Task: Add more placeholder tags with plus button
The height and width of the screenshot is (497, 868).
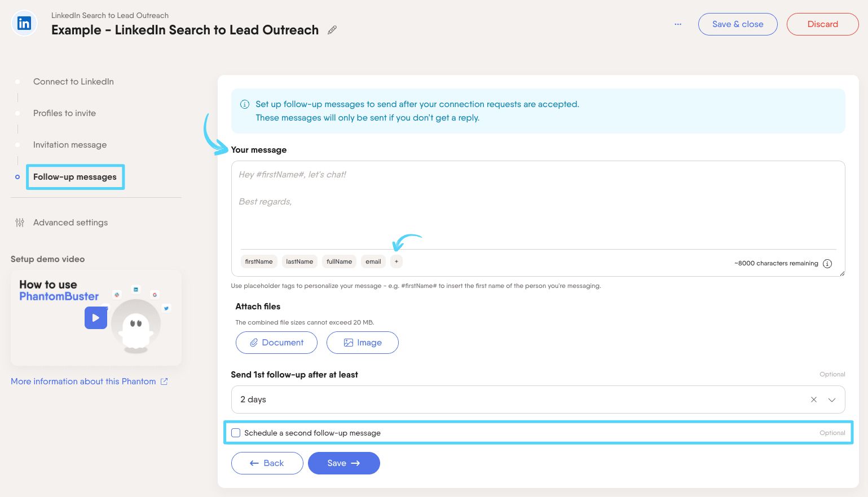Action: (x=396, y=261)
